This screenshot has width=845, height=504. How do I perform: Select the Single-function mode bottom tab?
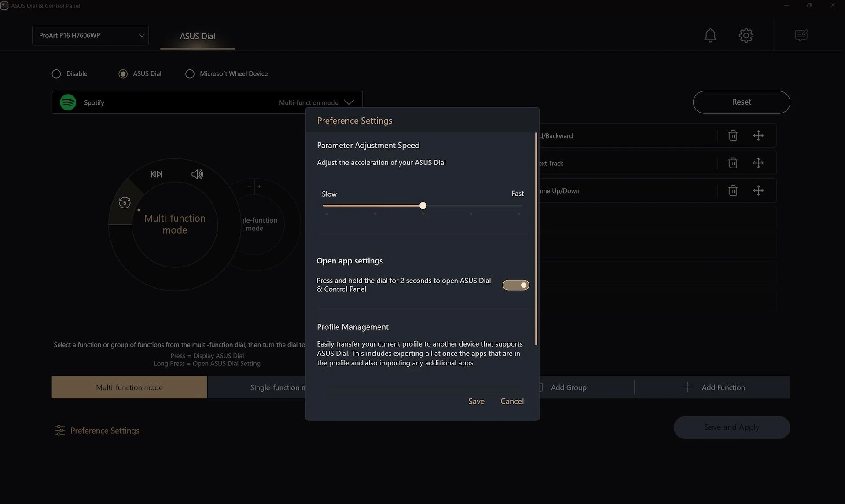pos(257,387)
